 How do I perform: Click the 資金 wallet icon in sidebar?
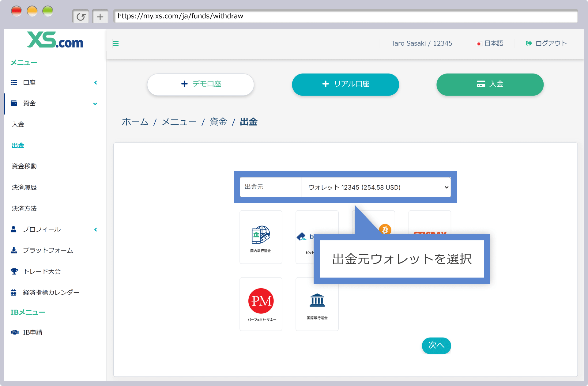[14, 103]
